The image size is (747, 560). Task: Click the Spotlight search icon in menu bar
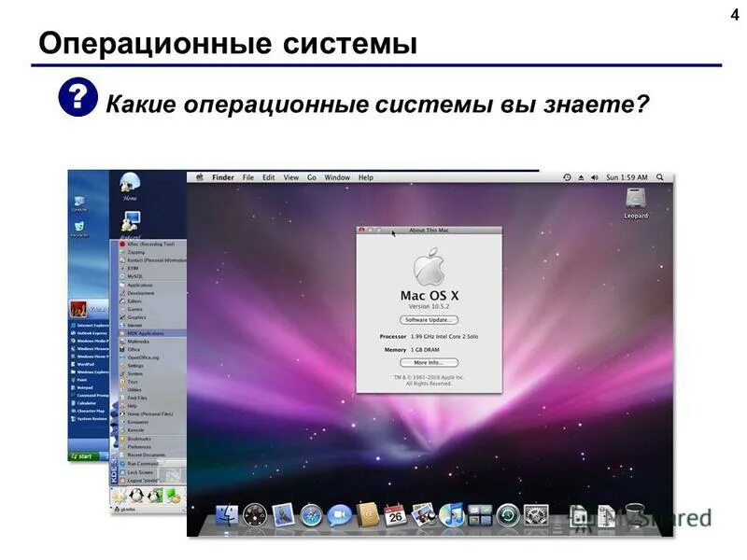[x=659, y=177]
